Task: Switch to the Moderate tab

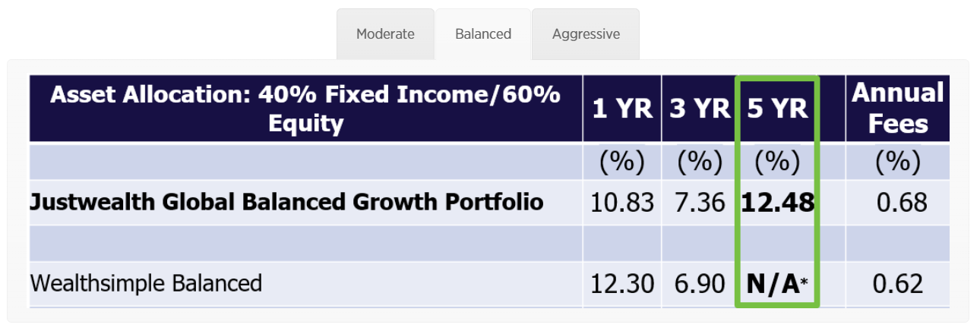Action: 385,34
